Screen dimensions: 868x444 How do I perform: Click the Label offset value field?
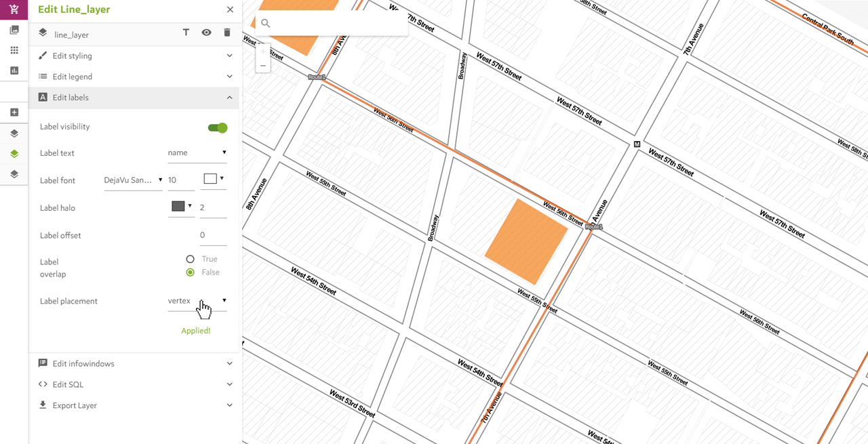click(x=213, y=235)
